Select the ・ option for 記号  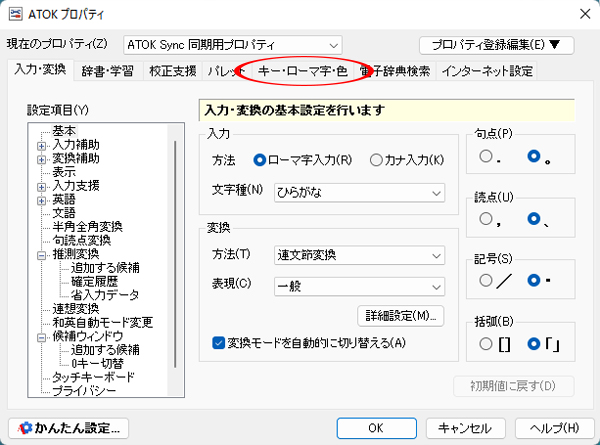coord(533,280)
